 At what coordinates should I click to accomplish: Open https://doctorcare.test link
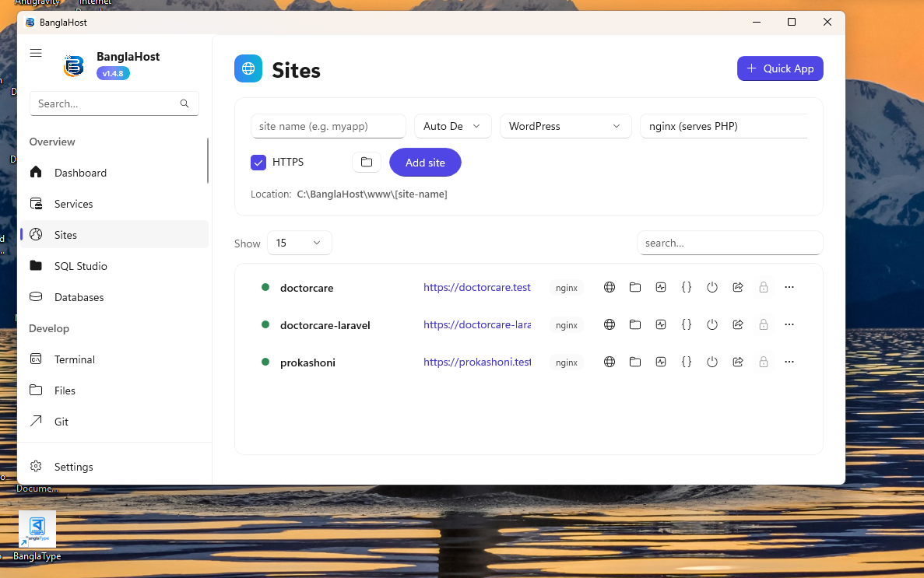(476, 288)
